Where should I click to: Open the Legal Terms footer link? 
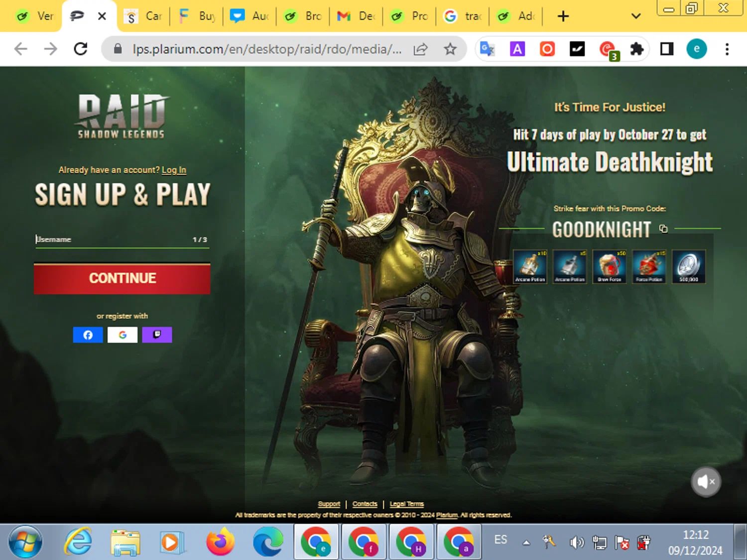(x=406, y=504)
